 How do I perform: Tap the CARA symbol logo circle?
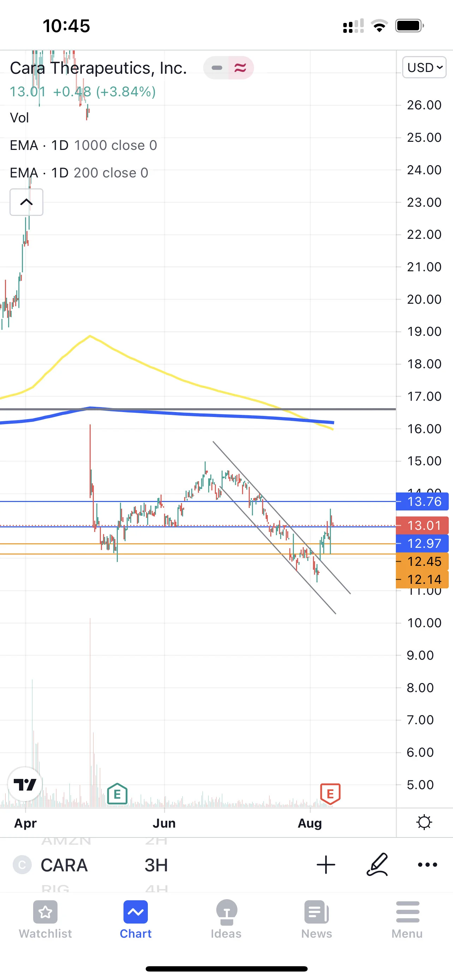[x=22, y=865]
